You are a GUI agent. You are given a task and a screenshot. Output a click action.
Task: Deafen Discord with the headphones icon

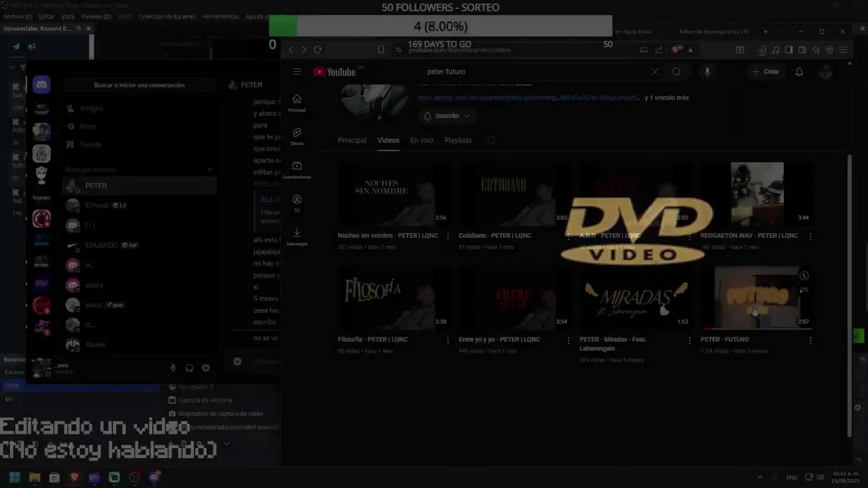(x=189, y=368)
